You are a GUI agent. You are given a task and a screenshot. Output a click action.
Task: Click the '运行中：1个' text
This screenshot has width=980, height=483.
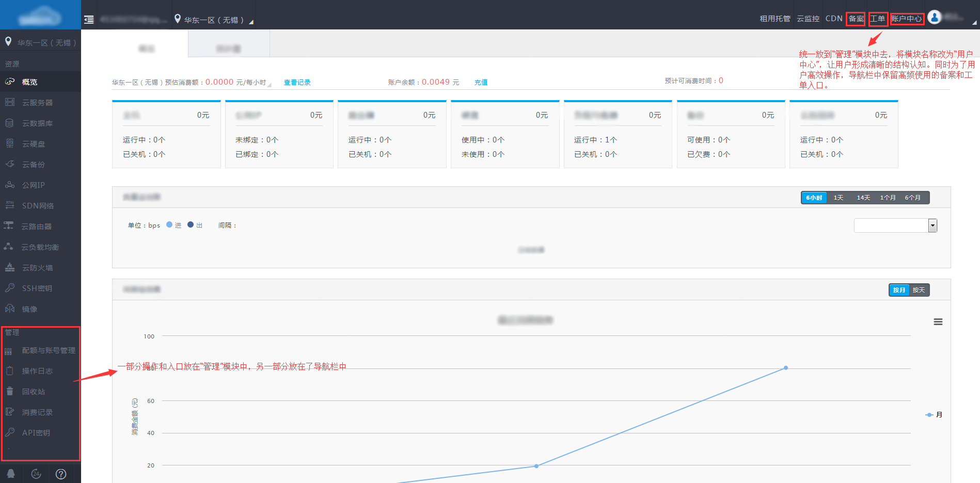[595, 140]
